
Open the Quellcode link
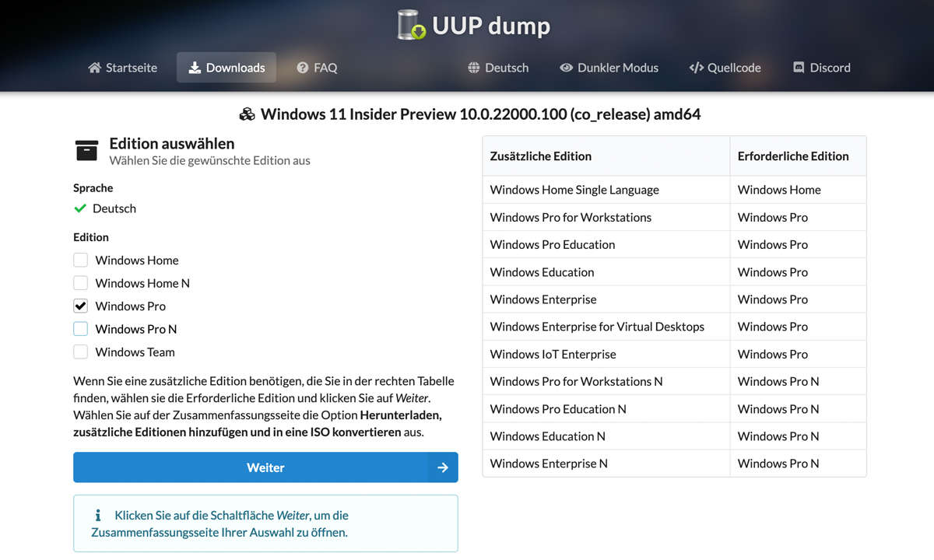[725, 68]
